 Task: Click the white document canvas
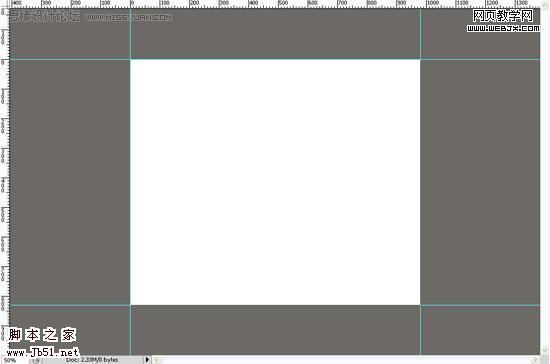[275, 182]
